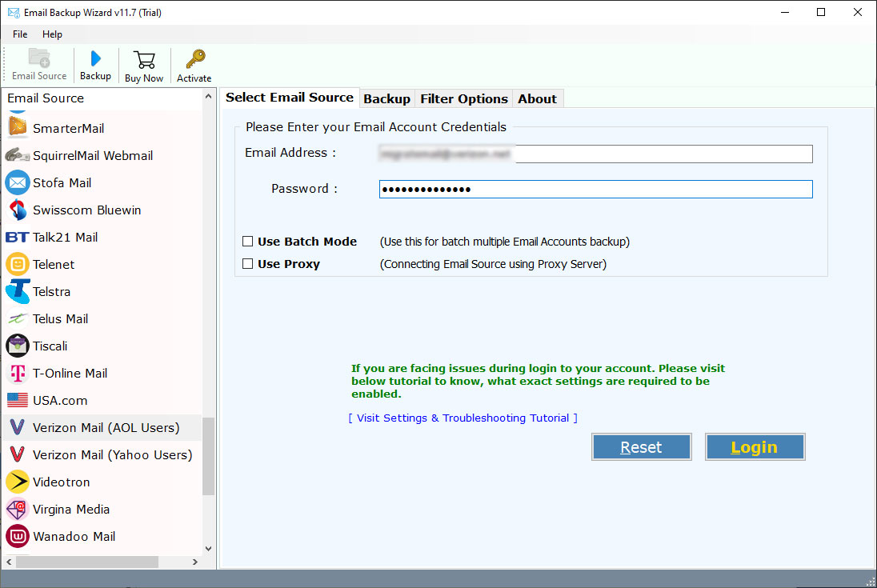The image size is (877, 588).
Task: Select SquirrelMail Webmail icon
Action: 18,155
